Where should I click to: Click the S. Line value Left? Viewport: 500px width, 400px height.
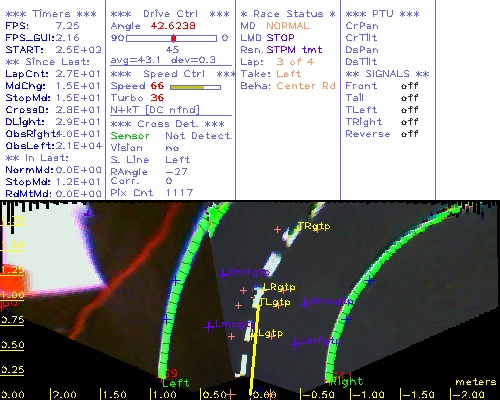click(x=178, y=160)
